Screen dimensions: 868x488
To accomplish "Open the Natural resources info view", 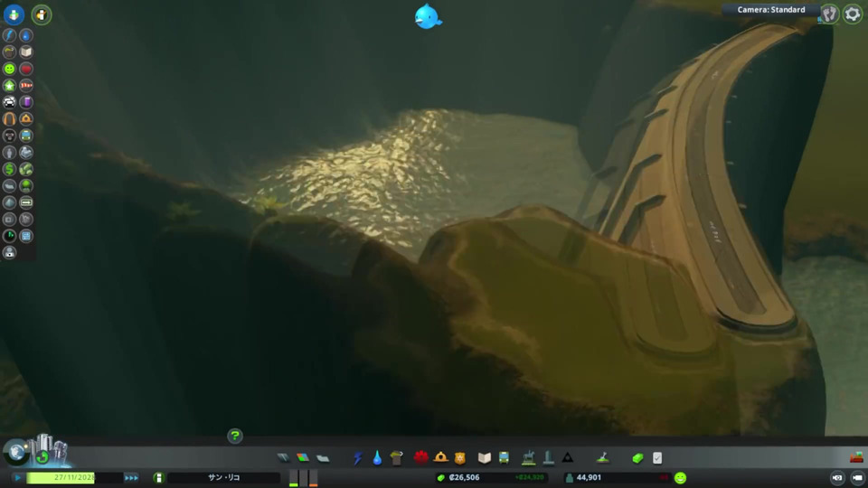I will (26, 169).
